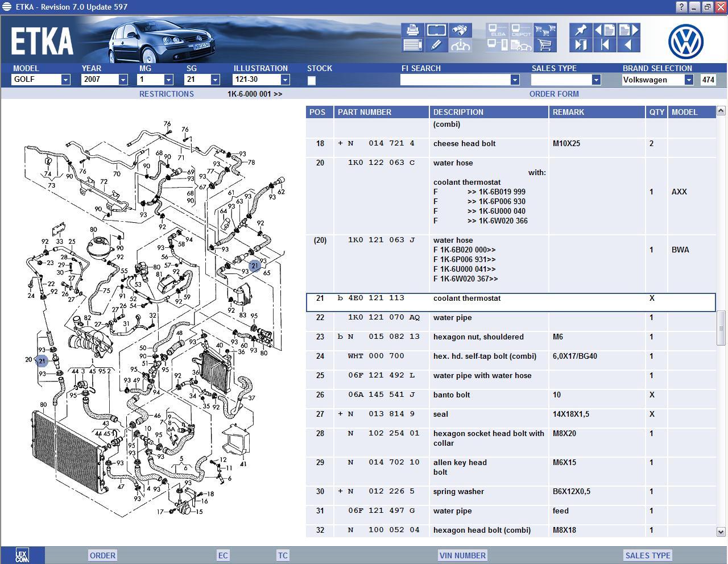The image size is (728, 564).
Task: Click the RESTRICTIONS link
Action: pos(167,94)
